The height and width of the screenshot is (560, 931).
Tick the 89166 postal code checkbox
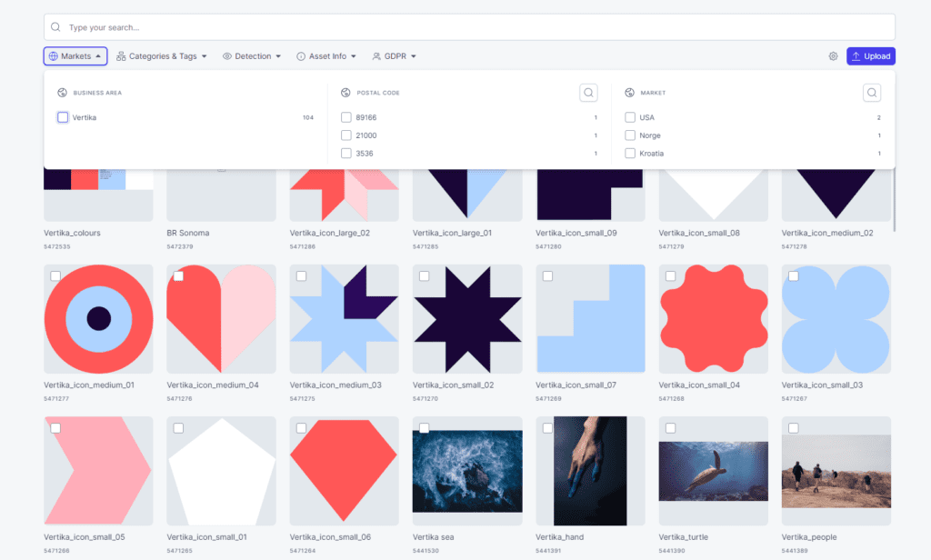pos(346,117)
